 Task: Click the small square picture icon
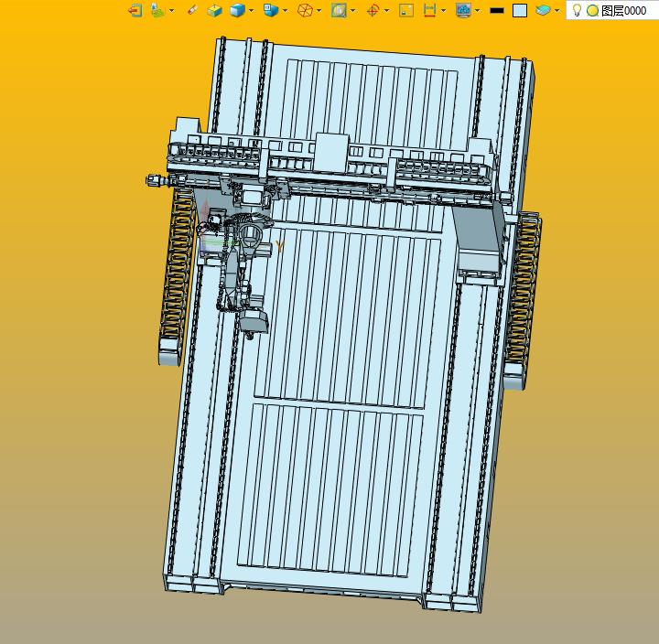point(406,10)
